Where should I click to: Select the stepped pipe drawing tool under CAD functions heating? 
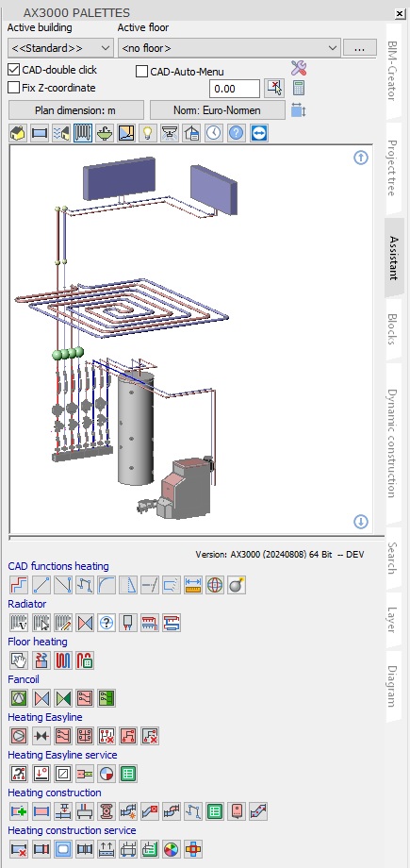click(18, 585)
